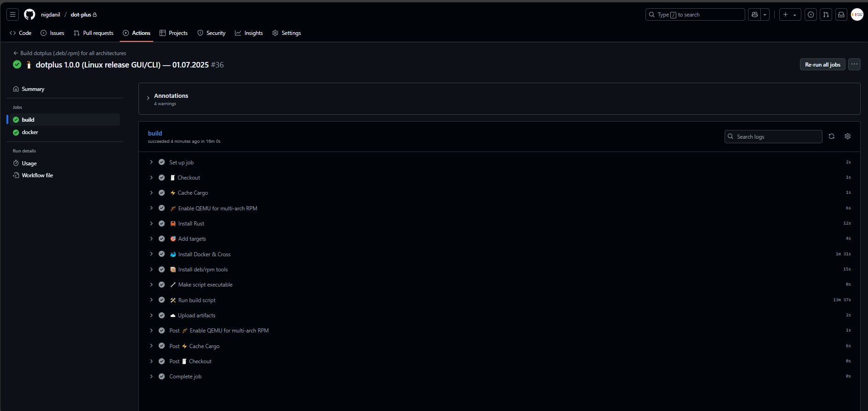Expand Install deb/rpm tools step
Screen dimensions: 868x411
coord(499,270)
